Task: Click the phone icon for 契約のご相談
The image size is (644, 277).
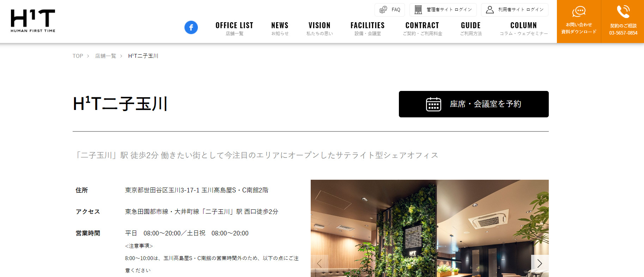Action: [623, 12]
